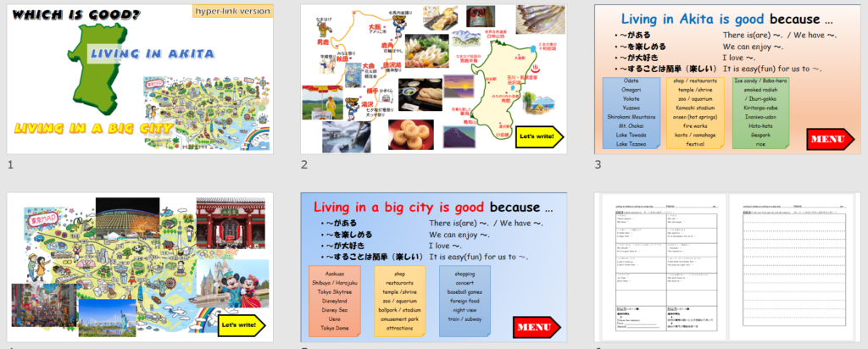Viewport: 868px width, 349px height.
Task: Select slide 6 worksheet pages thumbnail
Action: (727, 267)
